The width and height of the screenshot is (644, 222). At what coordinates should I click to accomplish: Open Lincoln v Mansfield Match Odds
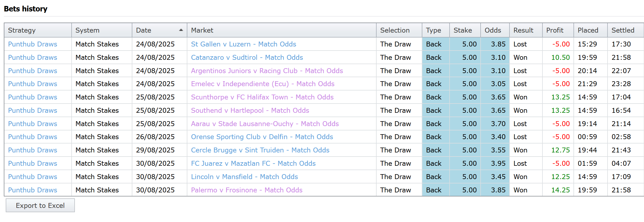245,177
